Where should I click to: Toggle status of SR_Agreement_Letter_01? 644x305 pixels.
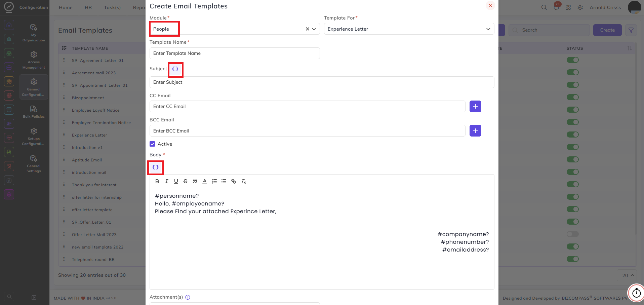[572, 60]
